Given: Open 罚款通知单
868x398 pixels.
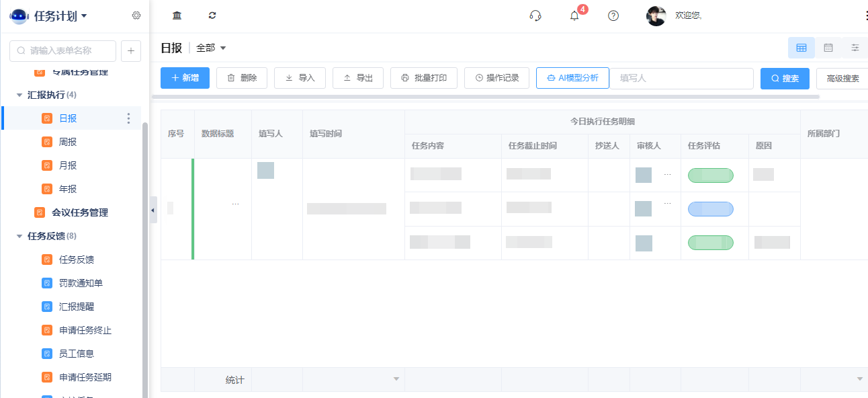Looking at the screenshot, I should pos(81,283).
